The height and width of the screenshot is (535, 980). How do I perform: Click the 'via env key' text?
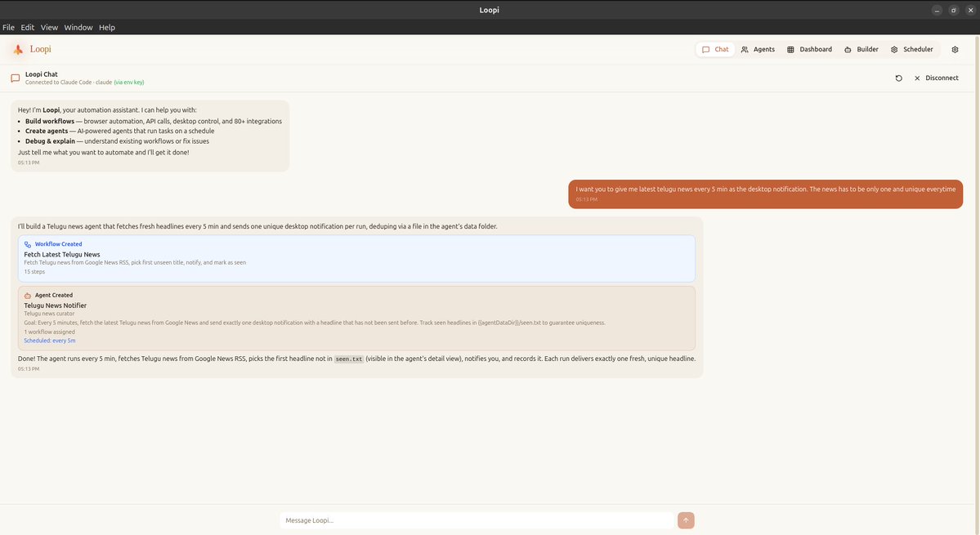click(x=129, y=82)
